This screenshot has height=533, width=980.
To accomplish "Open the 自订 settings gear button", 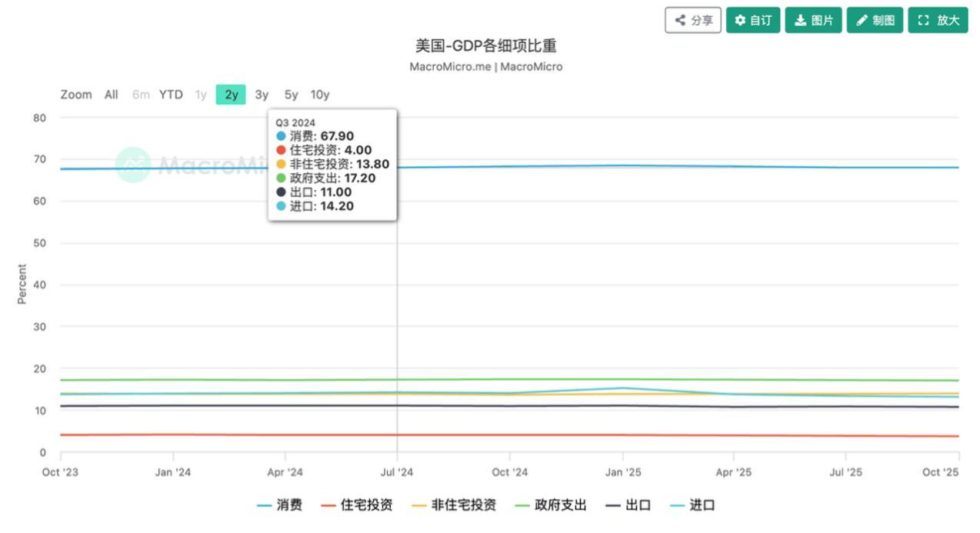I will pos(753,21).
